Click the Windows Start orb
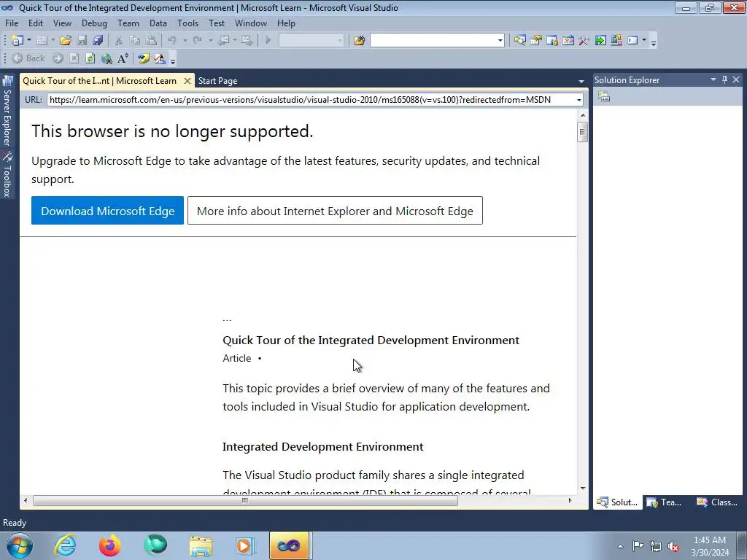747x560 pixels. pos(20,545)
